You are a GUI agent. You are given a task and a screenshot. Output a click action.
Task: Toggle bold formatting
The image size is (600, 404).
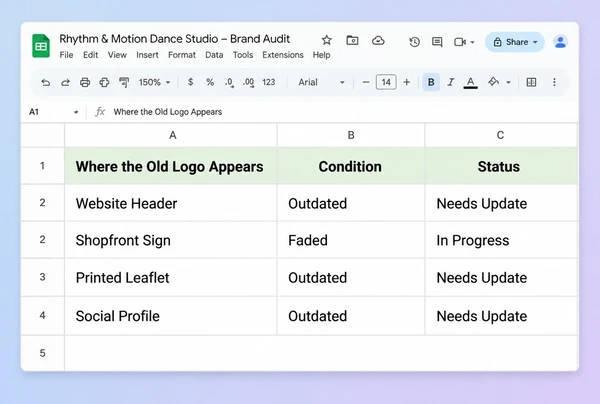pos(431,82)
